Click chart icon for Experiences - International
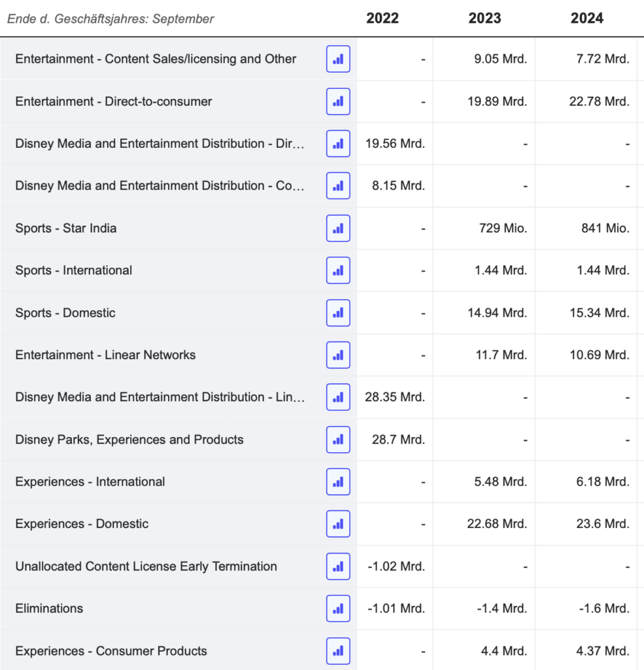 tap(338, 482)
